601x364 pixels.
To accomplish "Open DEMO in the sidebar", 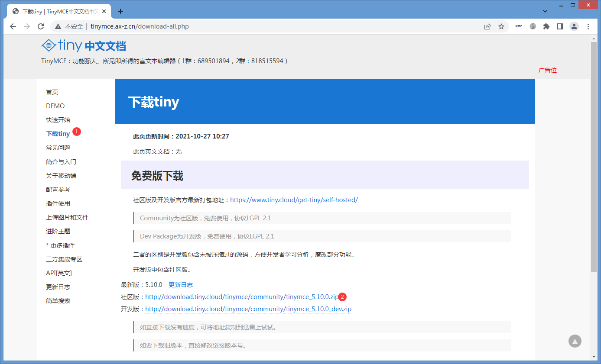I will pos(55,106).
